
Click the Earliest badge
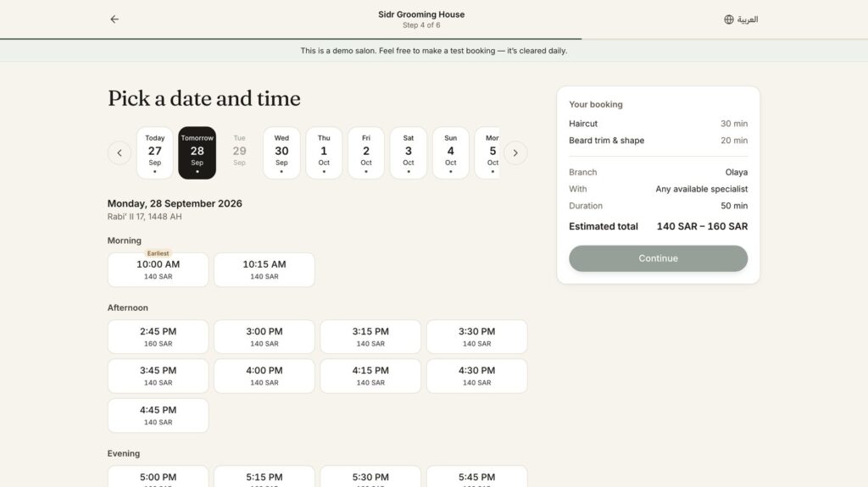click(x=159, y=253)
